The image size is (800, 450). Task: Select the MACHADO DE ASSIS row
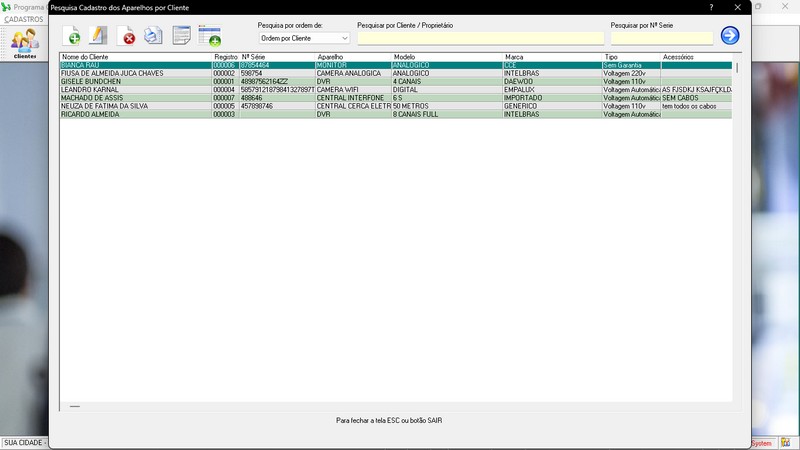396,98
